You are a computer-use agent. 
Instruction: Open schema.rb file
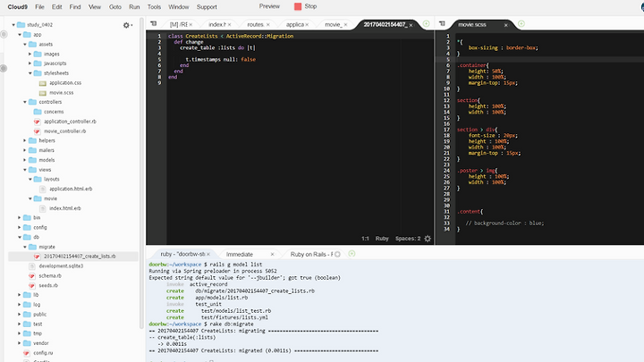[50, 276]
